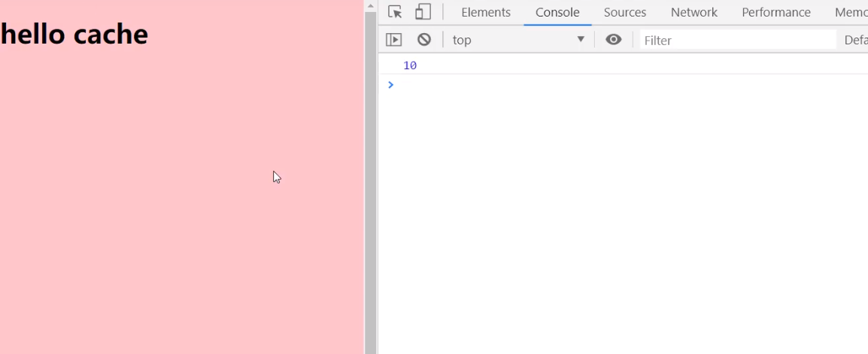Create a live expression with the eye icon

tap(613, 39)
